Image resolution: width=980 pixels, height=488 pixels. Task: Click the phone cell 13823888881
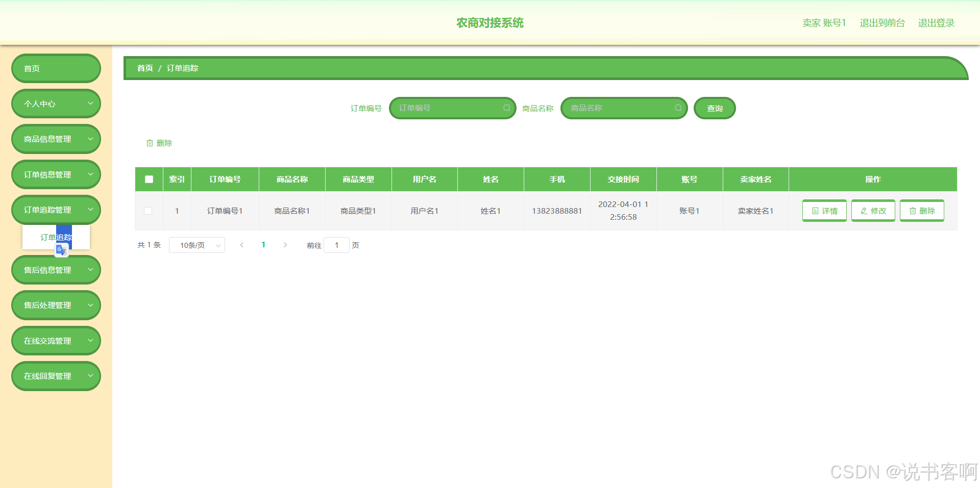[x=557, y=211]
